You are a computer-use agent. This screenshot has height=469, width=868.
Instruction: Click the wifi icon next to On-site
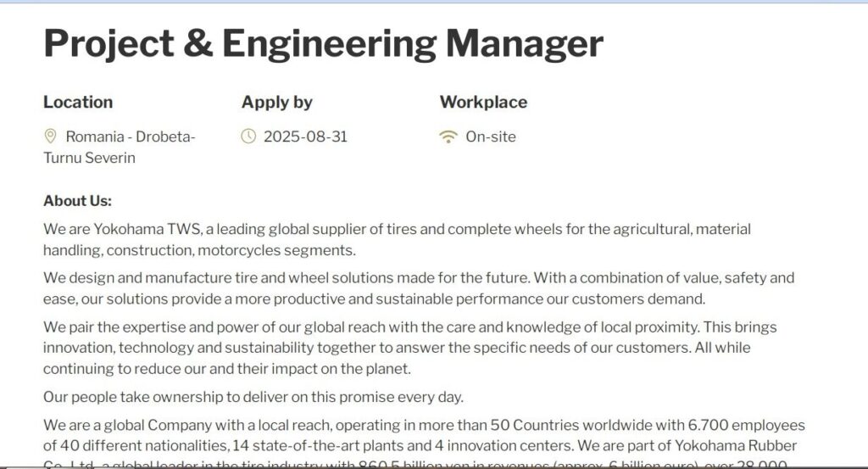click(448, 137)
